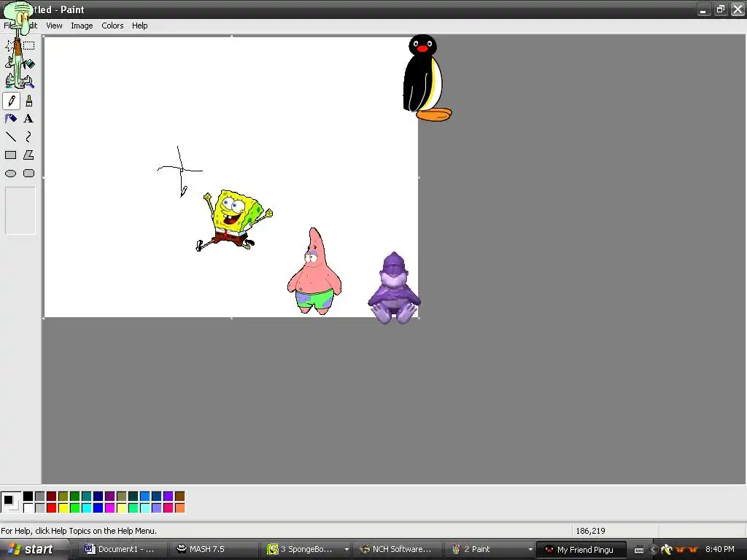Click the keyboard icon in the system tray
Image resolution: width=747 pixels, height=560 pixels.
[639, 550]
